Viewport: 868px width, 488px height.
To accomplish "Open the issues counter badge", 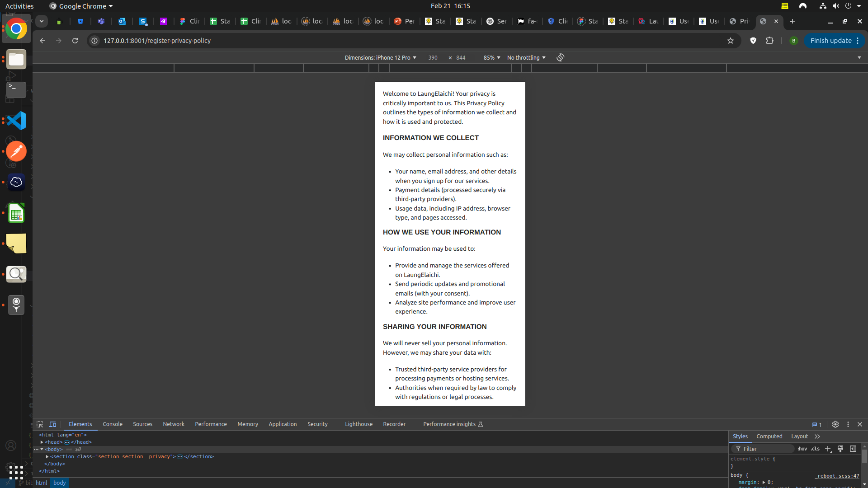I will [817, 424].
